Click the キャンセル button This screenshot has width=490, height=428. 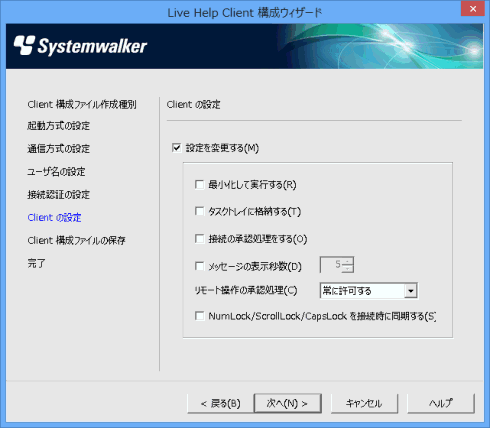click(364, 404)
